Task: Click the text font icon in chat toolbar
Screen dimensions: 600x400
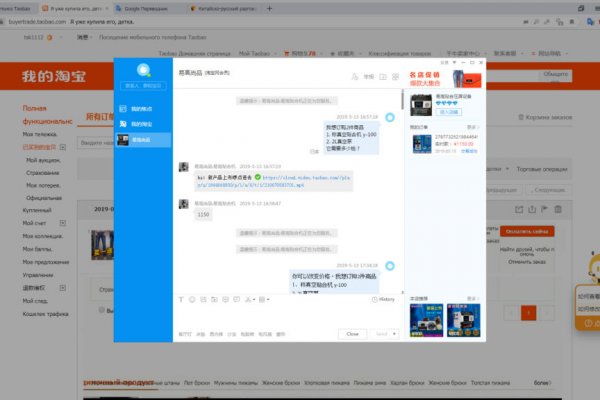Action: tap(181, 299)
